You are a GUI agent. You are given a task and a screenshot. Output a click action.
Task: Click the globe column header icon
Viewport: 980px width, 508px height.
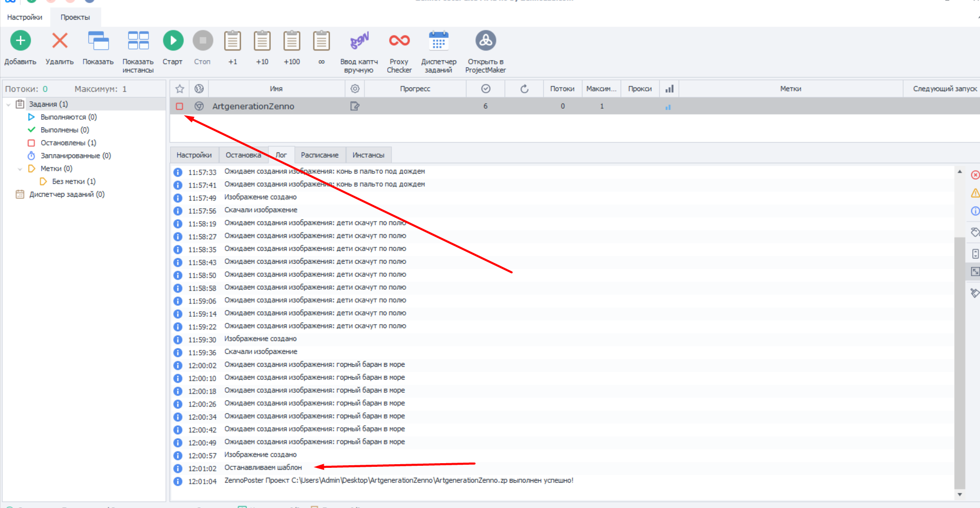pyautogui.click(x=199, y=89)
